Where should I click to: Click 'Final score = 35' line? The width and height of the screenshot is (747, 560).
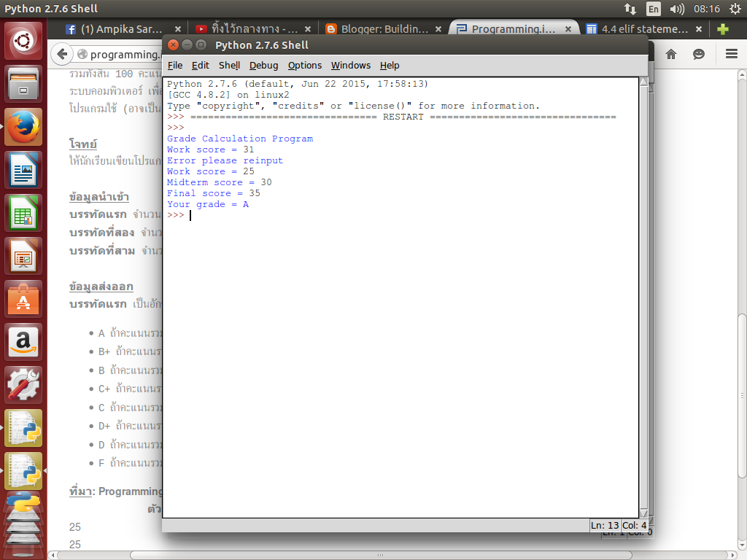pos(214,193)
